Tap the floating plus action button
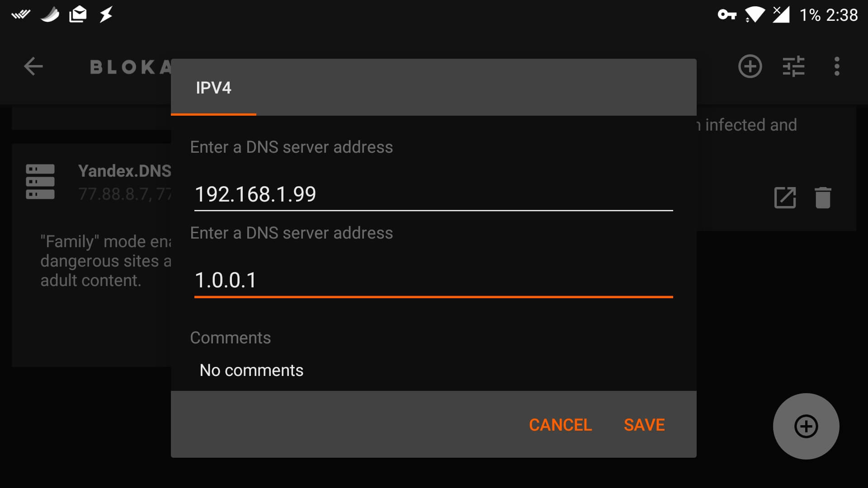 807,426
